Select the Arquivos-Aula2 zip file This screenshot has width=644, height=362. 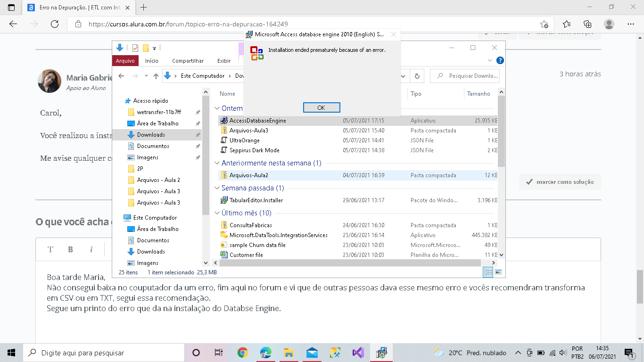[358, 175]
